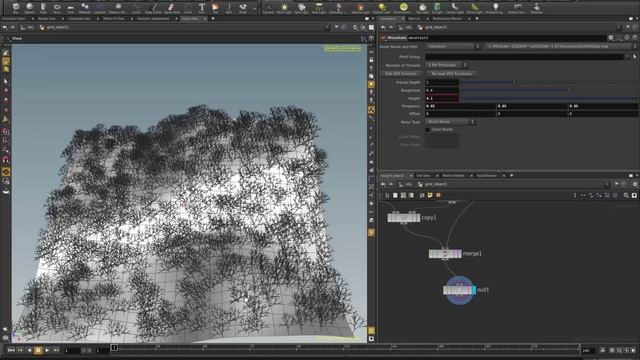Viewport: 640px width, 360px height.
Task: Add a Camera from the lights shelf
Action: [268, 8]
